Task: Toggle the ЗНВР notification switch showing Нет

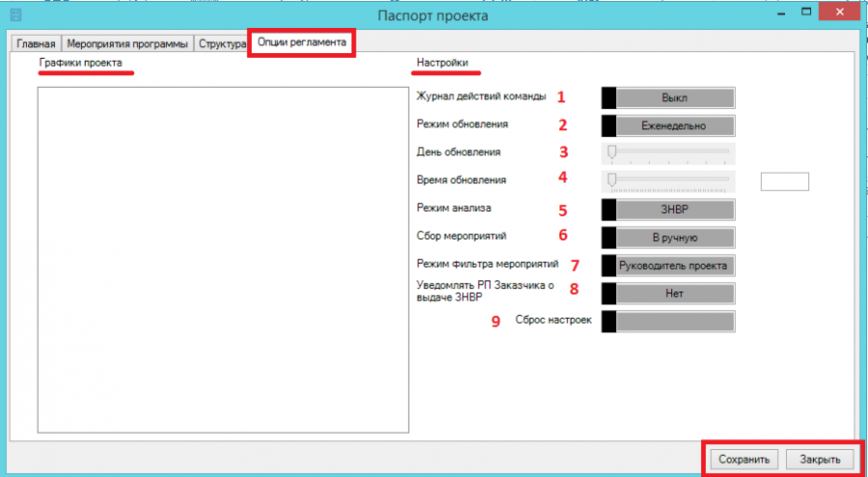Action: pyautogui.click(x=668, y=294)
